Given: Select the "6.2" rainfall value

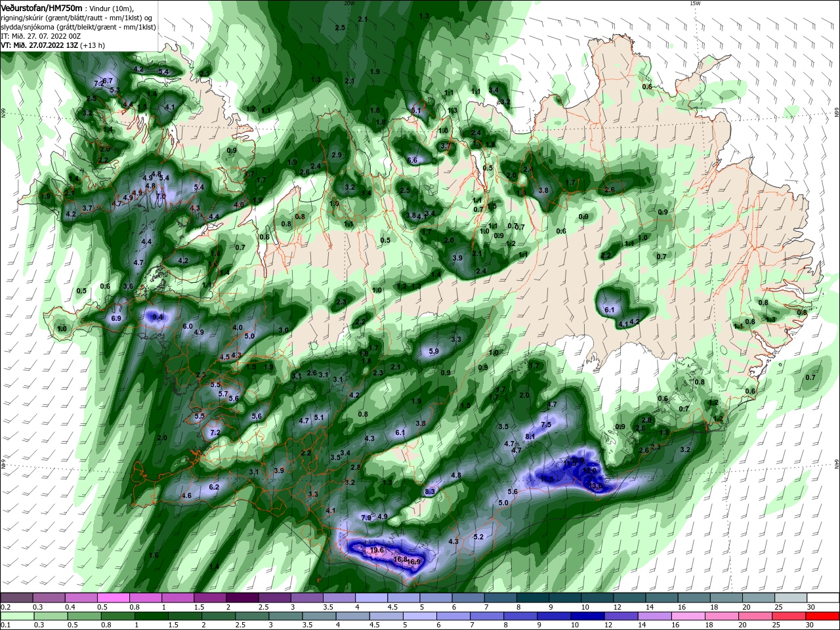Looking at the screenshot, I should tap(214, 487).
